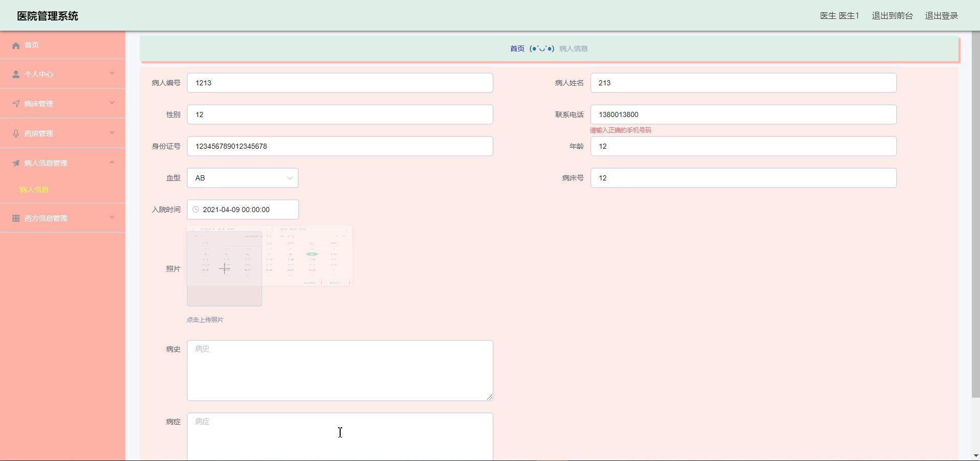Expand the 药房管理 menu chevron

pos(112,133)
